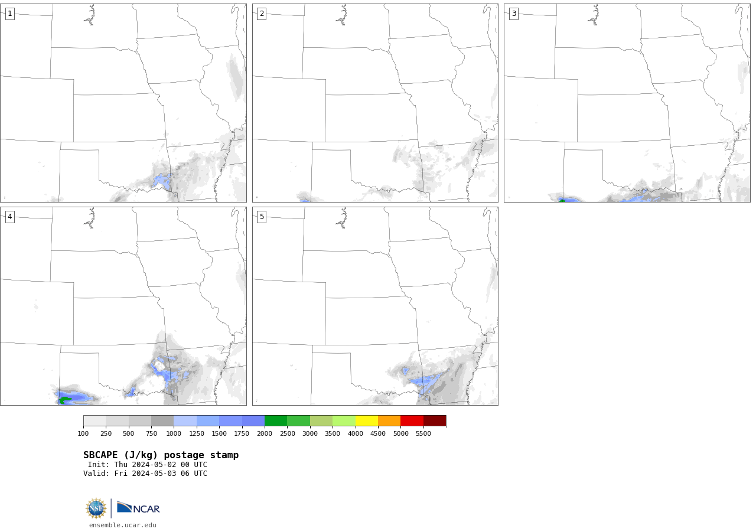Click the Valid: Fri 2024-05-03 06 UTC text
The width and height of the screenshot is (756, 532).
point(145,474)
